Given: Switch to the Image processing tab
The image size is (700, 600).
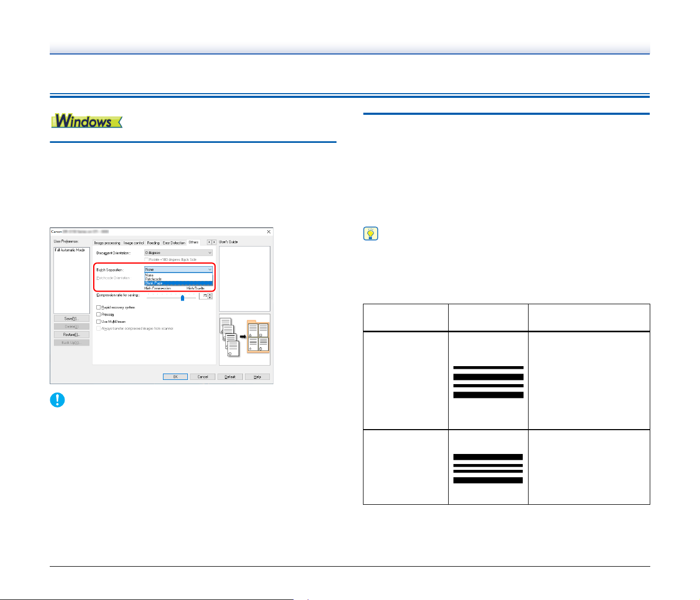Looking at the screenshot, I should point(107,243).
